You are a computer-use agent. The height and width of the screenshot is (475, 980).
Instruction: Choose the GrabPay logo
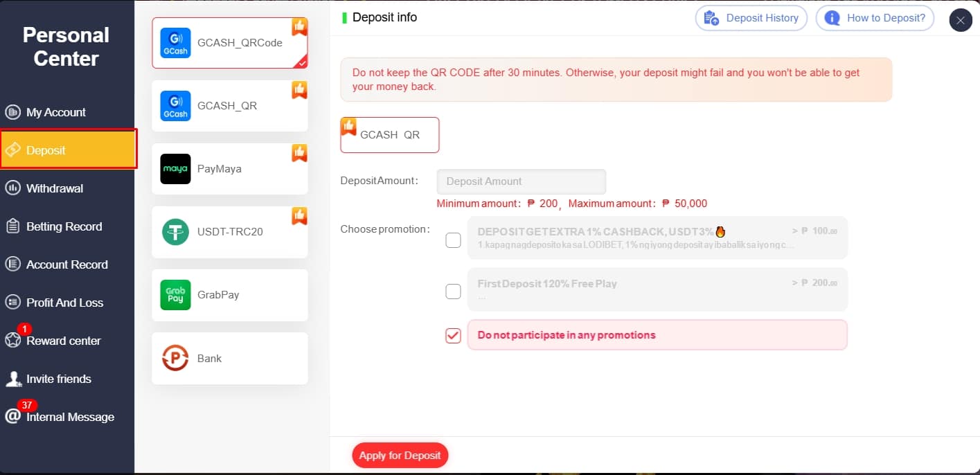click(x=175, y=295)
